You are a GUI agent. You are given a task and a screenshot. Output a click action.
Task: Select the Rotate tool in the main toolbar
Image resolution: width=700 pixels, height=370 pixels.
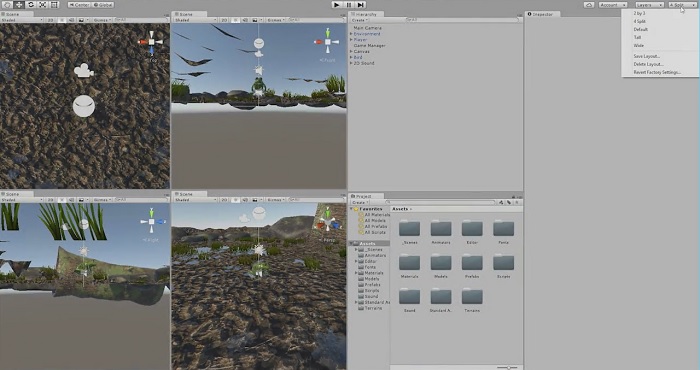point(30,4)
